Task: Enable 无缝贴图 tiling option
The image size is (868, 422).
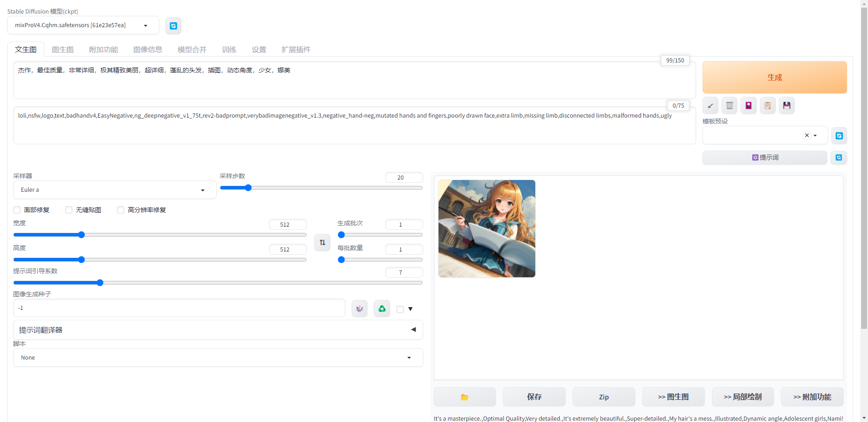Action: (x=69, y=210)
